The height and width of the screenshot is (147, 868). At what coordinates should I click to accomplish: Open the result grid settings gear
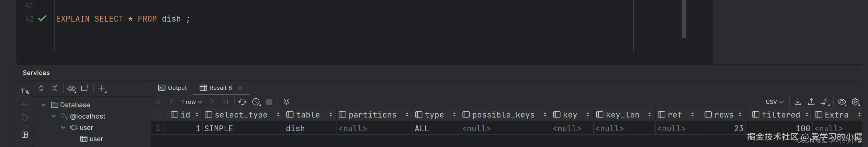tap(855, 102)
